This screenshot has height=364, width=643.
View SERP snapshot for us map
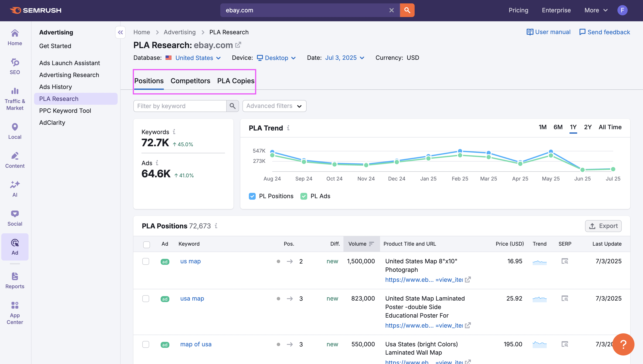(564, 261)
